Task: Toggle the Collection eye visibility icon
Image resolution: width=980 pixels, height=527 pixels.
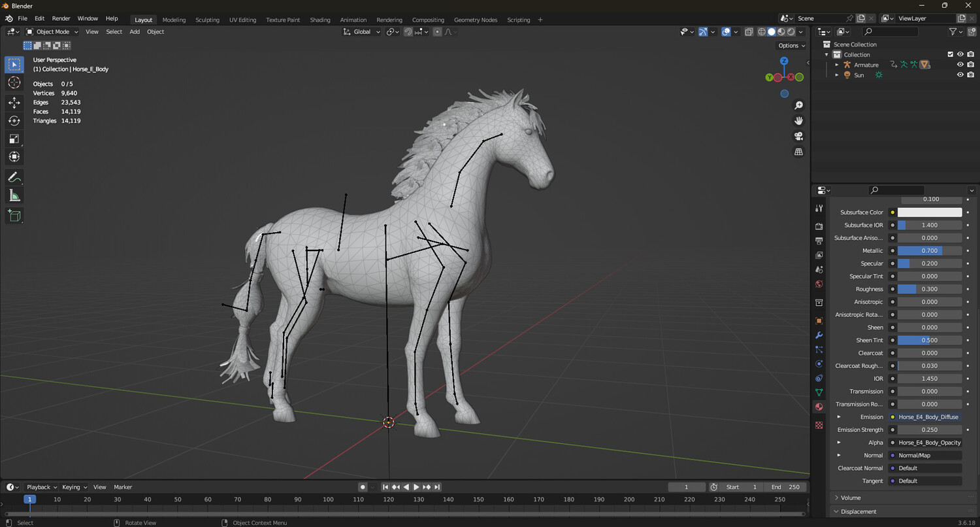Action: [960, 54]
